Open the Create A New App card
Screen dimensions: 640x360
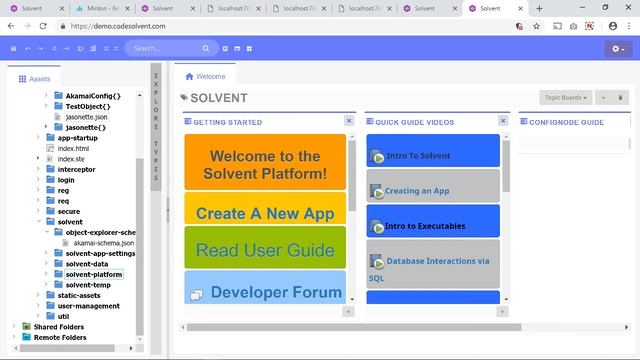[265, 208]
